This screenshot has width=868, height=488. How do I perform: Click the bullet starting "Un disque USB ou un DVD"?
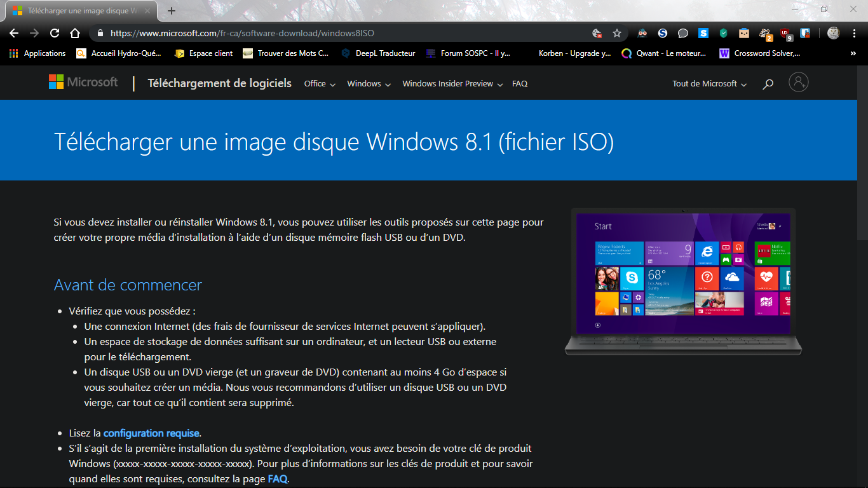[x=295, y=388]
